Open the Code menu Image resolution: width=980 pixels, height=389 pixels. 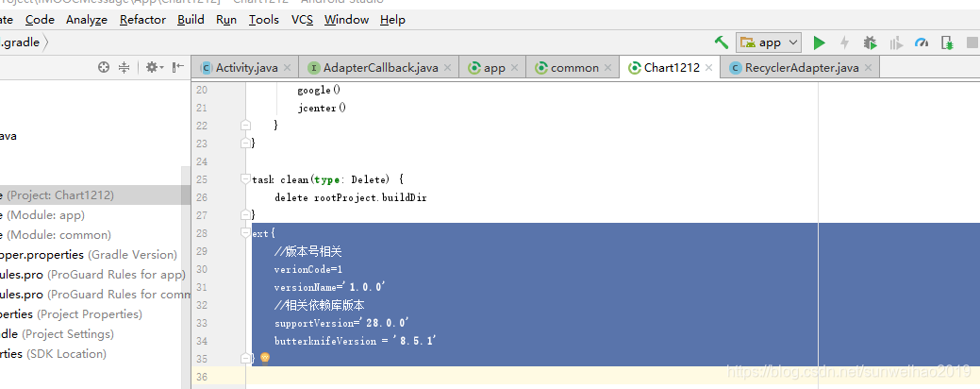pos(40,20)
